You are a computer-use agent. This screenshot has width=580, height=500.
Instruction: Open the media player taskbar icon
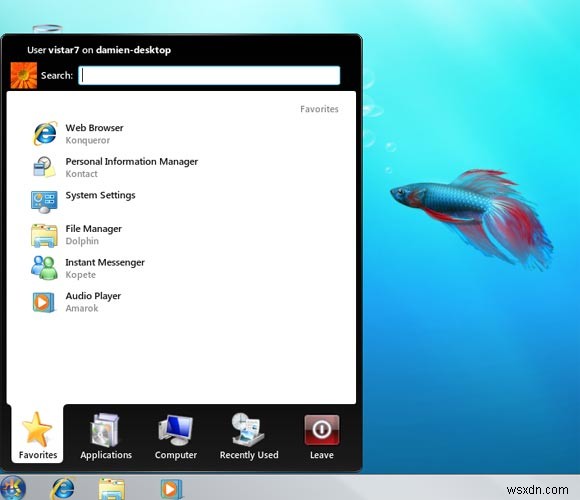click(x=171, y=489)
